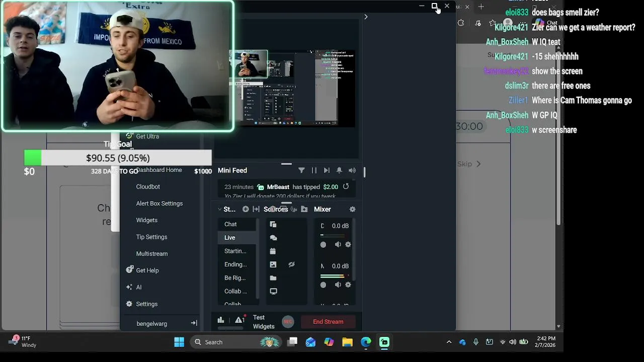The height and width of the screenshot is (362, 644).
Task: Mute the first mixer channel speaker
Action: 338,244
